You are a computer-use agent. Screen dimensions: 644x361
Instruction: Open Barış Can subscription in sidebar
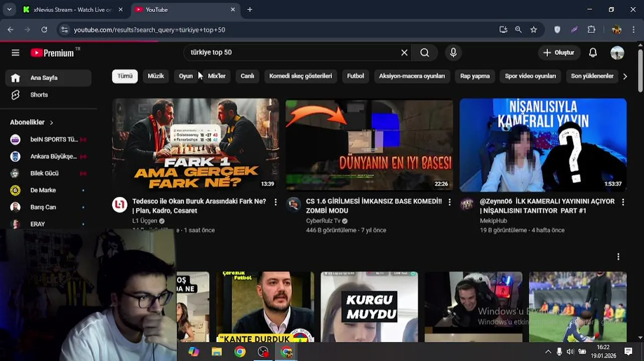click(x=49, y=207)
